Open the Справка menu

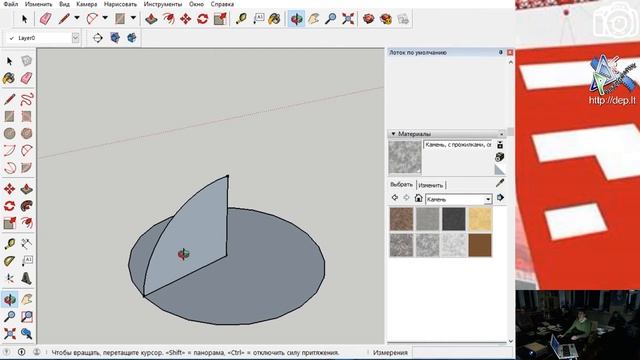(x=222, y=4)
